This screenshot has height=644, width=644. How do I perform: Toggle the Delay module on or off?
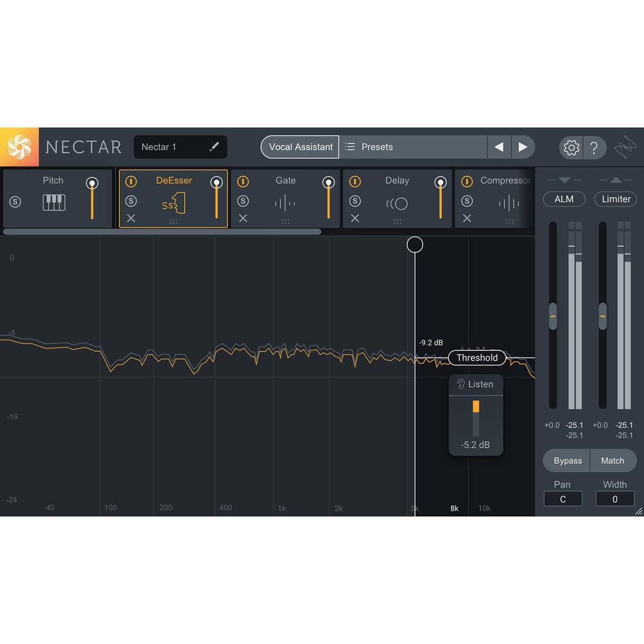[x=355, y=181]
